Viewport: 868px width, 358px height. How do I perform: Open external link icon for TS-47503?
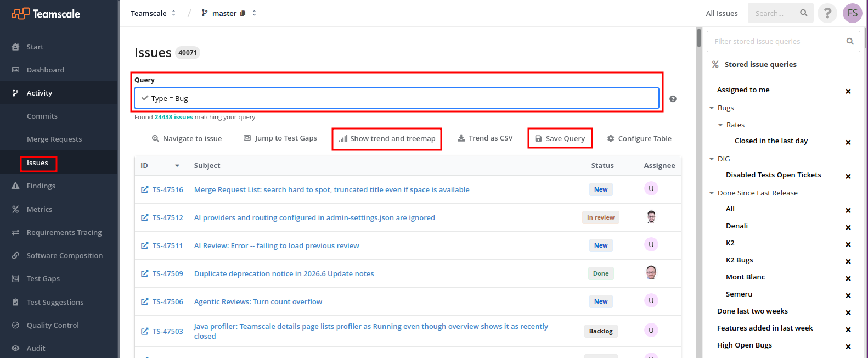(x=144, y=331)
